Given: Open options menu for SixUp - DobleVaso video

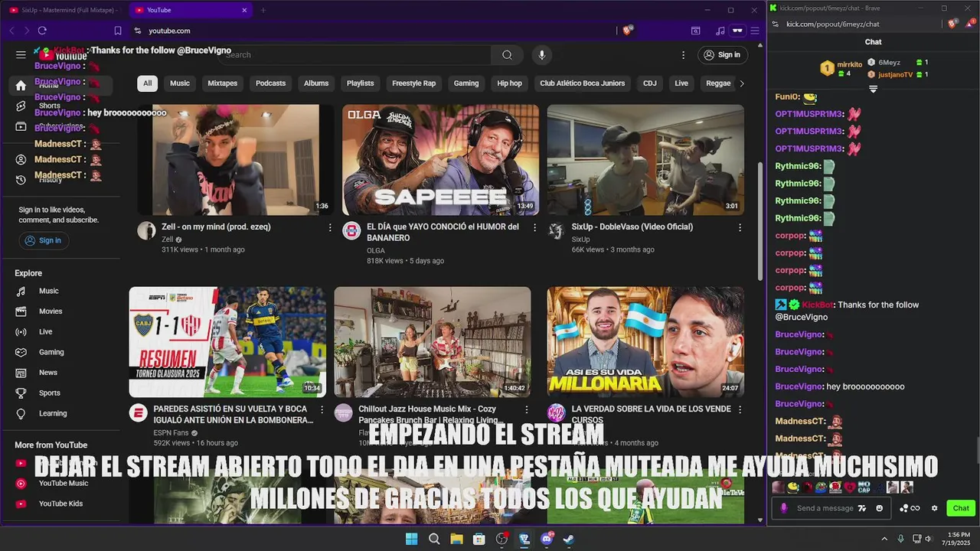Looking at the screenshot, I should pyautogui.click(x=740, y=227).
